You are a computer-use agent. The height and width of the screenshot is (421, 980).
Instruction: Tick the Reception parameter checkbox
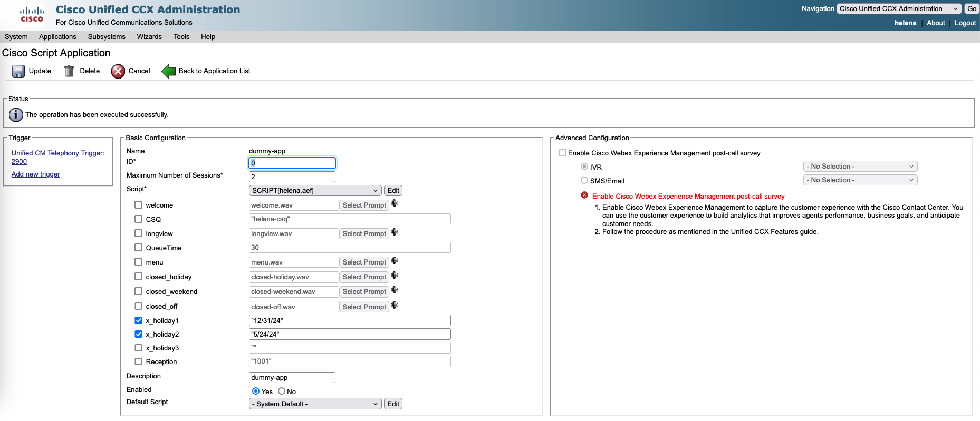click(139, 361)
